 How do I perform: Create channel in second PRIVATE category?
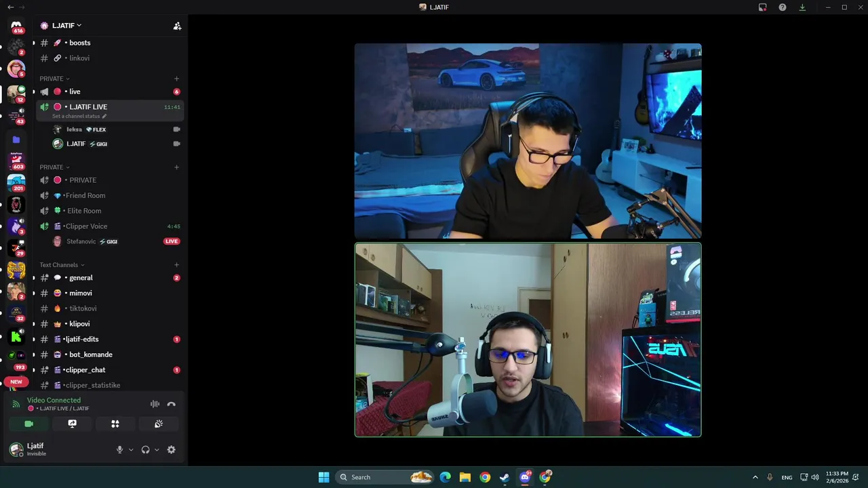point(176,167)
